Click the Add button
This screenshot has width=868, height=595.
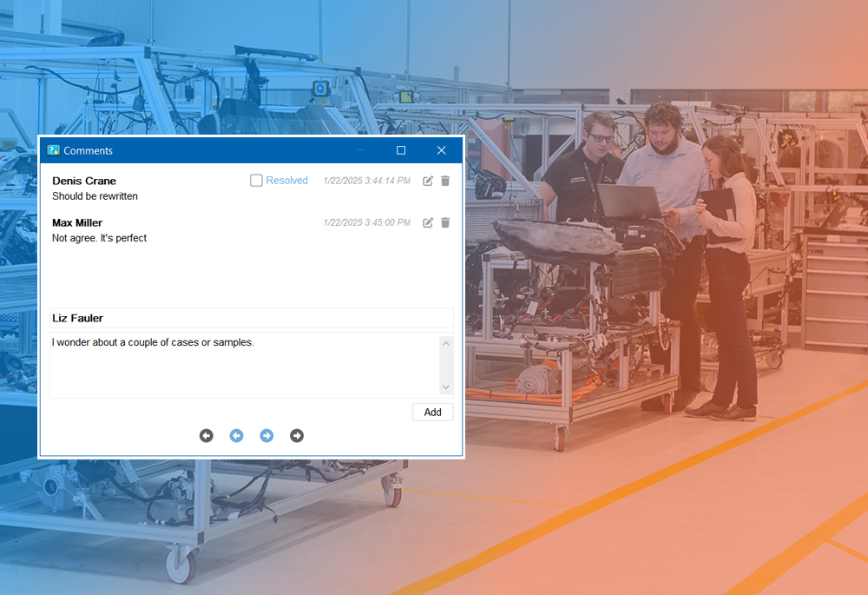pyautogui.click(x=433, y=413)
